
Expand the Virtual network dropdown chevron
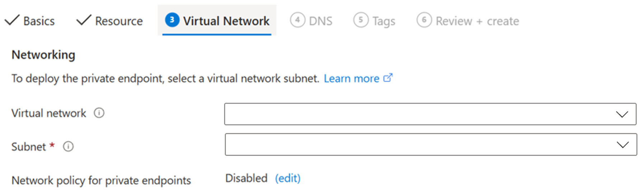pos(622,114)
